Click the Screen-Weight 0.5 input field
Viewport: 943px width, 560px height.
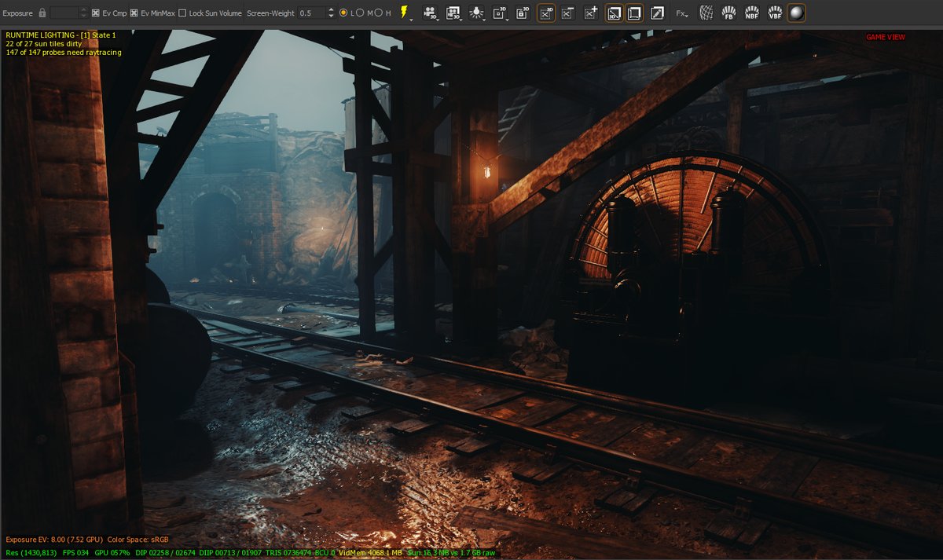pos(313,13)
